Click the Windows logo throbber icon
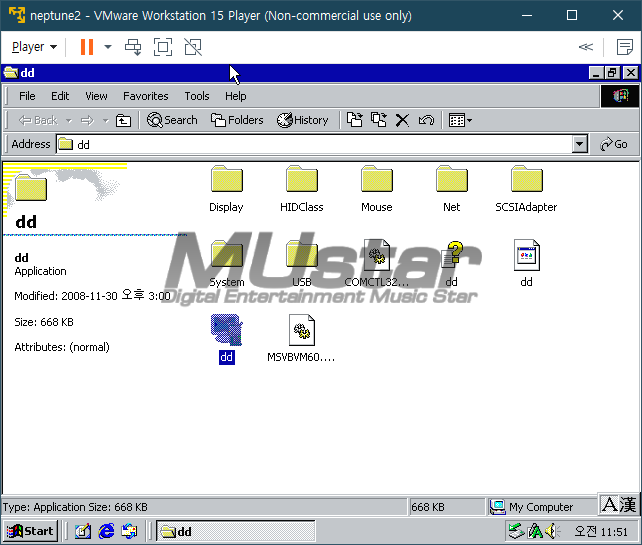 620,96
